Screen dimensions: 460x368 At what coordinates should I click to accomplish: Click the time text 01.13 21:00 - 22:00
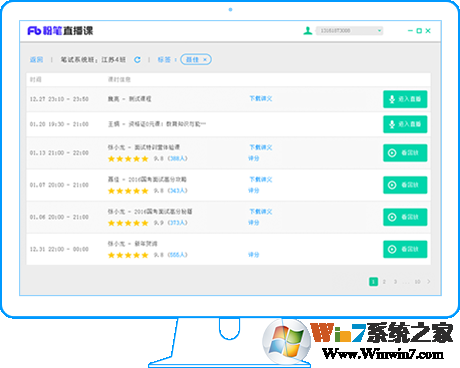(59, 153)
